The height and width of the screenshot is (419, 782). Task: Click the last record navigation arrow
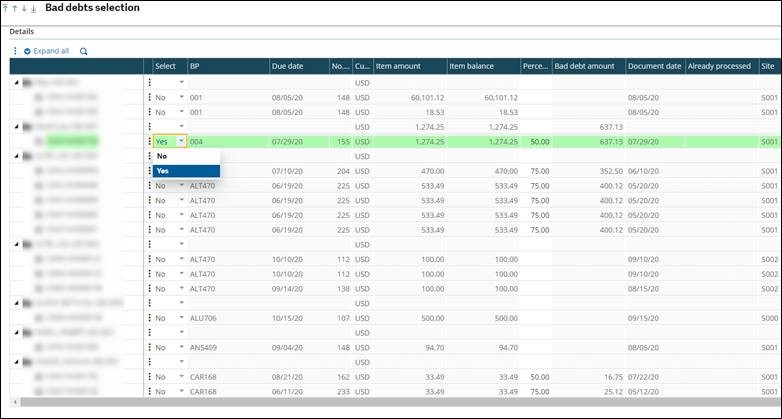tap(34, 8)
